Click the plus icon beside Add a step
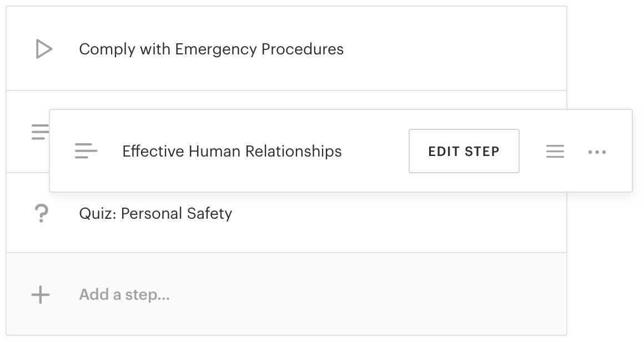The width and height of the screenshot is (644, 342). pyautogui.click(x=40, y=295)
